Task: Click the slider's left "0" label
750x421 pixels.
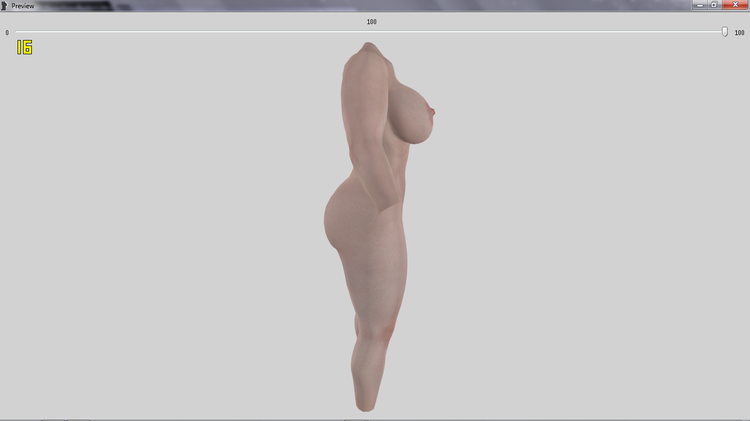Action: pos(7,33)
